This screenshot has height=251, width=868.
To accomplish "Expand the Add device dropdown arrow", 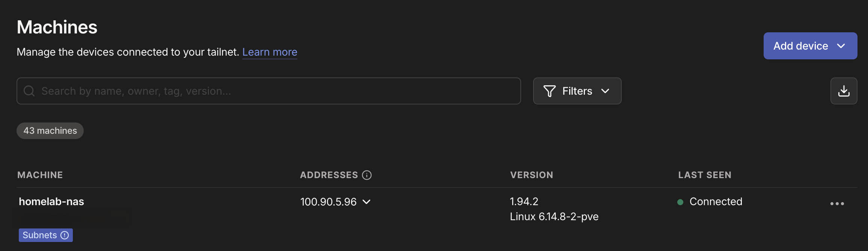I will point(841,46).
